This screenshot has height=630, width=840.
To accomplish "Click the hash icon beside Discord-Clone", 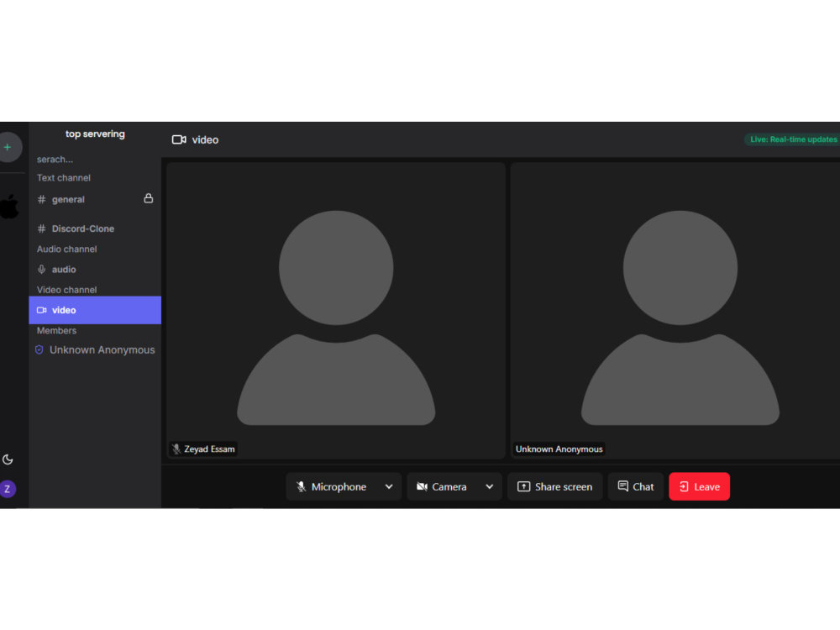I will pos(41,228).
